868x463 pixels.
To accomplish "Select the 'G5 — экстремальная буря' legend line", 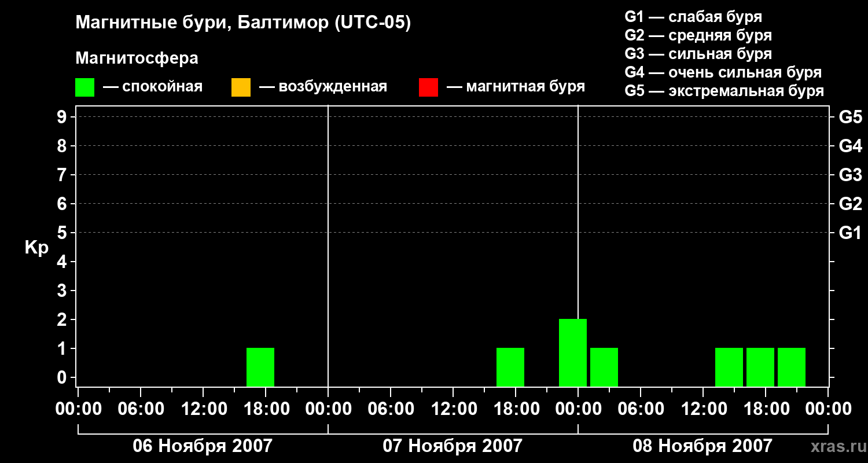I will click(x=724, y=91).
